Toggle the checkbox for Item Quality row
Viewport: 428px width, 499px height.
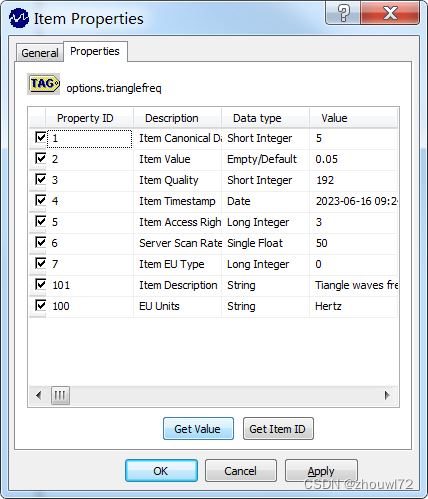[x=41, y=179]
